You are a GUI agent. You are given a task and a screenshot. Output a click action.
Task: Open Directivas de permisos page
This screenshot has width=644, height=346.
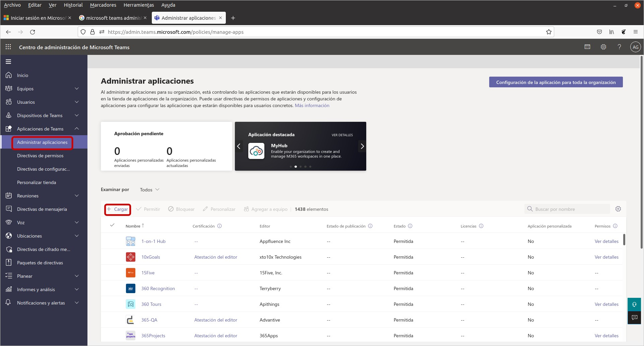(40, 156)
